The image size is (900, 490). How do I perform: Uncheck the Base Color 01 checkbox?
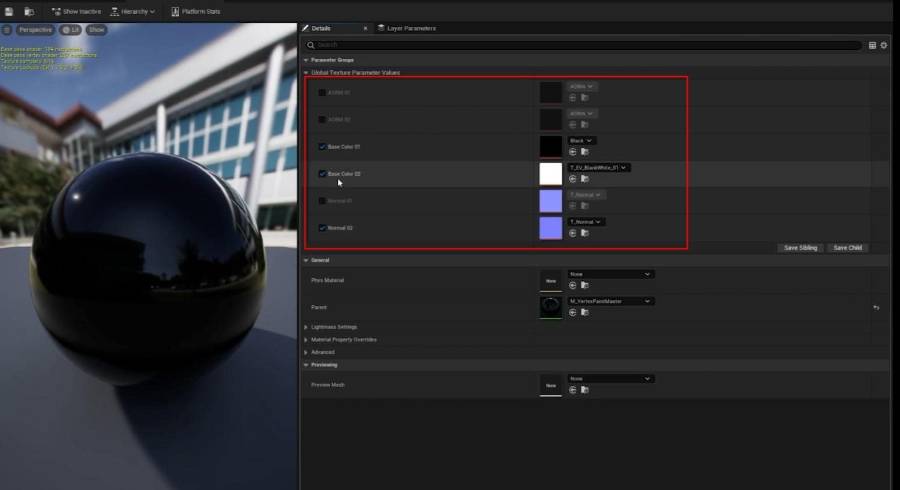pyautogui.click(x=322, y=147)
